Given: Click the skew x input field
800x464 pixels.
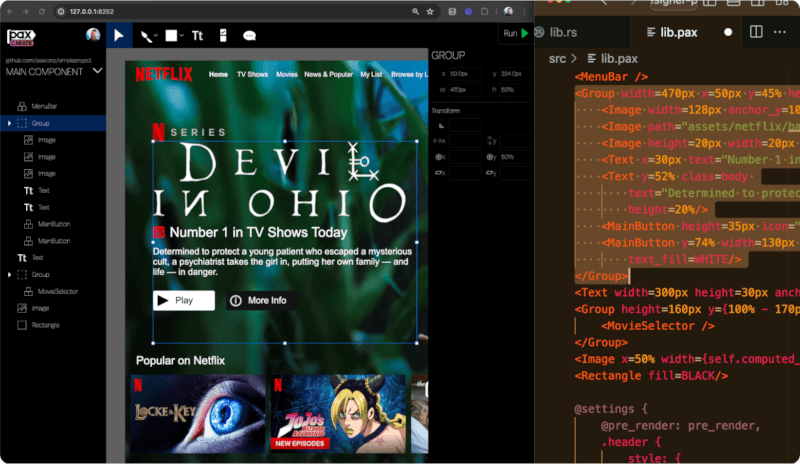Looking at the screenshot, I should tap(464, 173).
